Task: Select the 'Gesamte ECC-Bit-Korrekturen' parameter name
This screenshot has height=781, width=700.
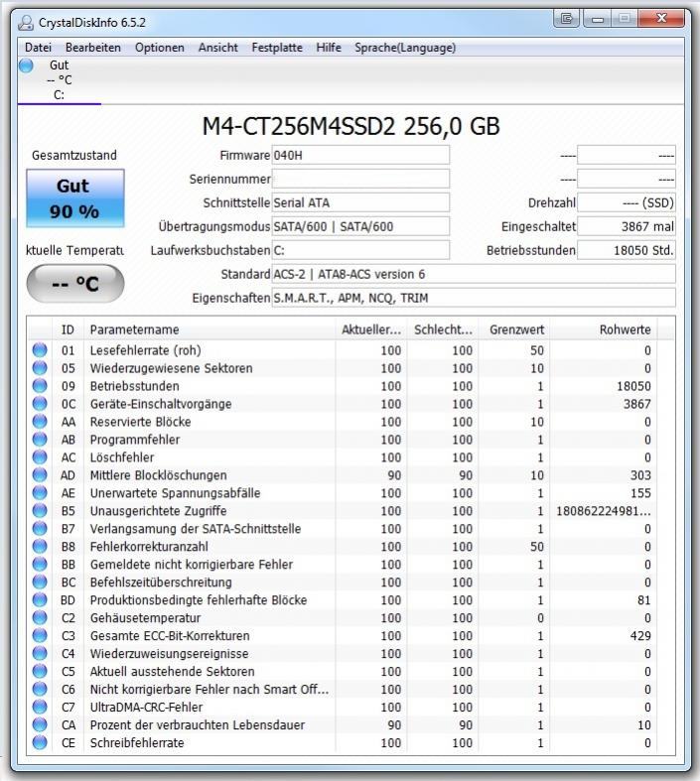Action: coord(170,635)
